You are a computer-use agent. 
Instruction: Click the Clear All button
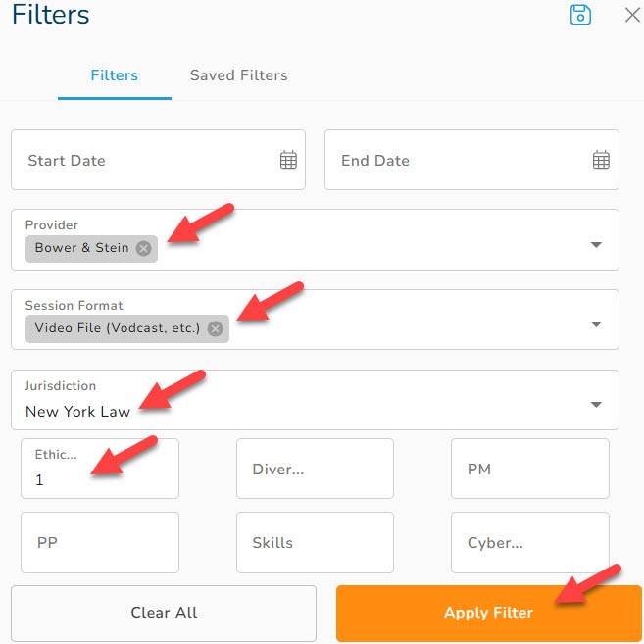coord(164,613)
